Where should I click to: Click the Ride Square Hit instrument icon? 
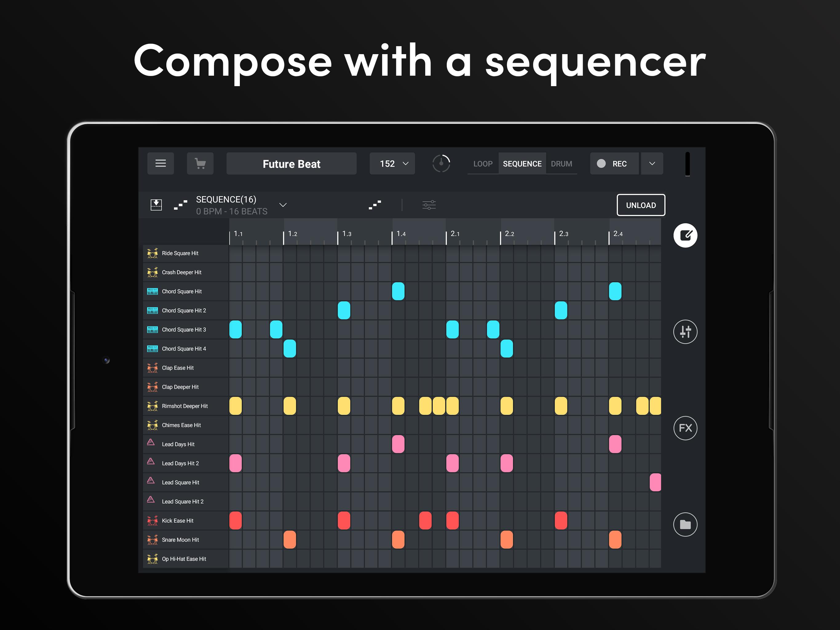click(152, 252)
